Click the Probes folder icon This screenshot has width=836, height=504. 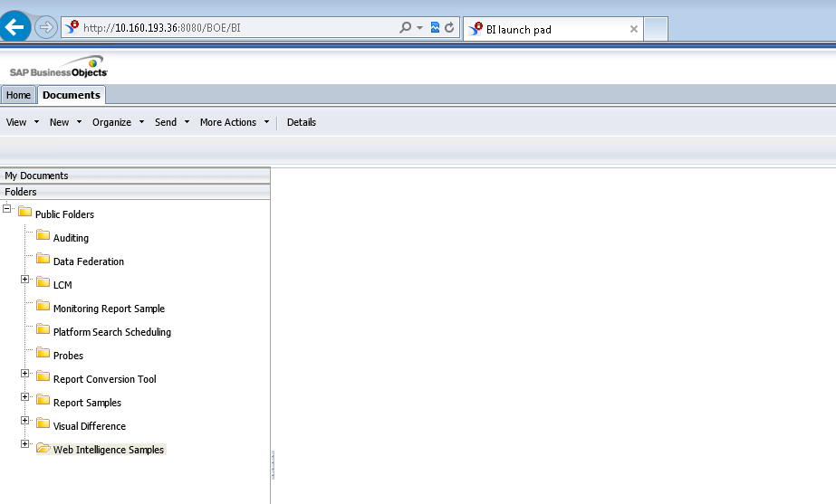click(43, 352)
